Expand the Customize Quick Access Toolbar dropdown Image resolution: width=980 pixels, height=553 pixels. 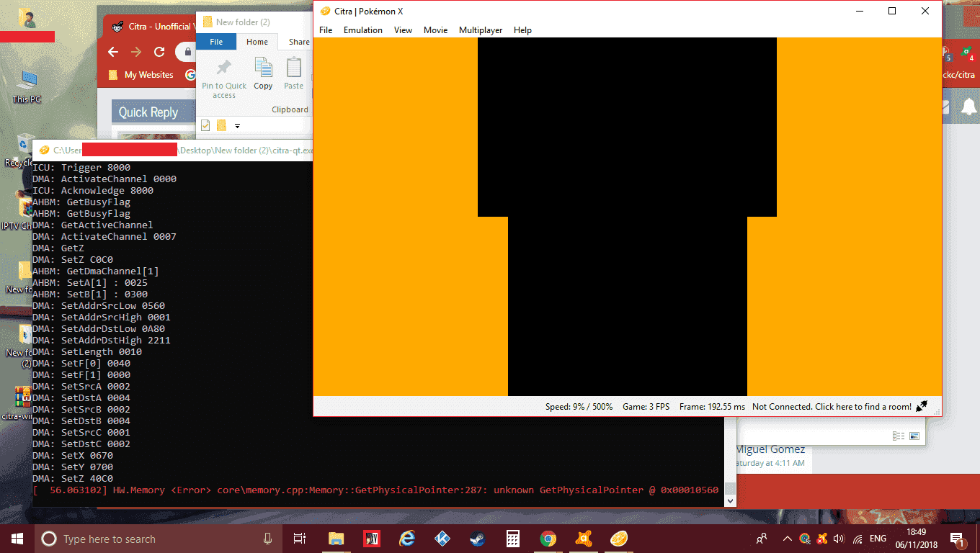(x=237, y=126)
